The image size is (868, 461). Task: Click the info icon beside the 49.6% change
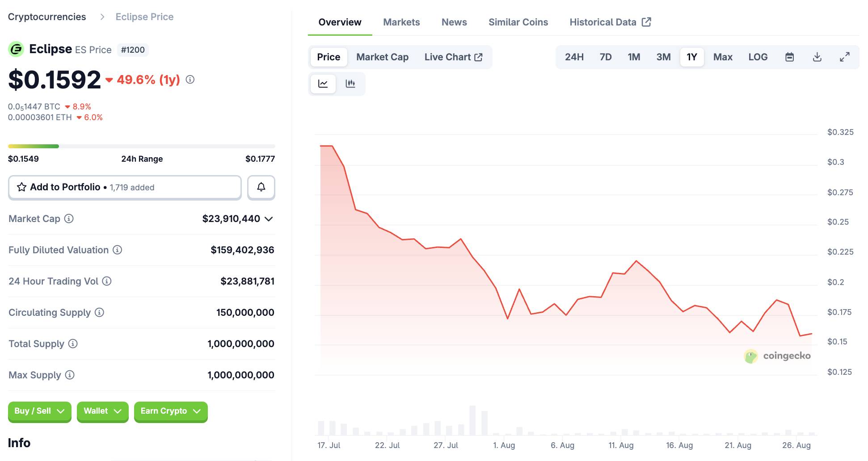point(190,80)
